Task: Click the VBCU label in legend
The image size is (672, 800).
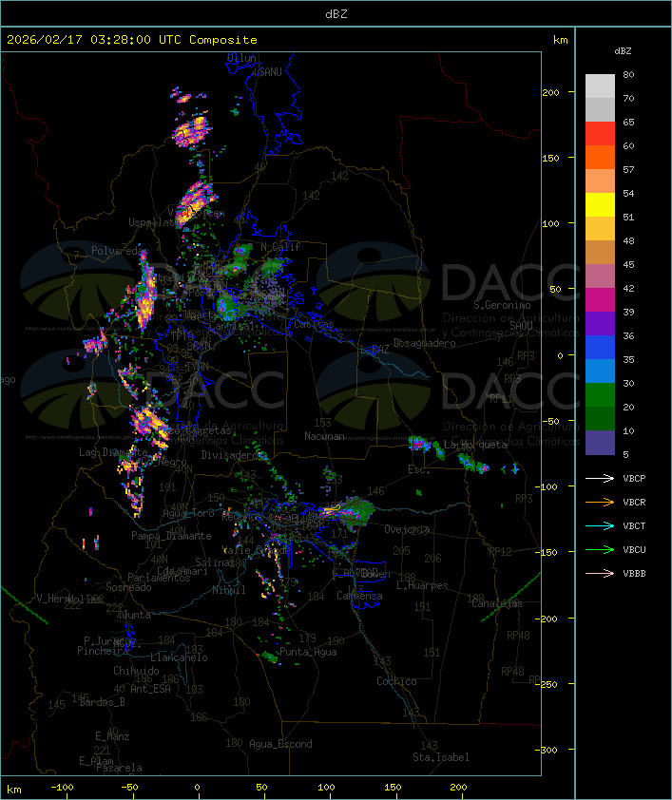Action: 634,549
